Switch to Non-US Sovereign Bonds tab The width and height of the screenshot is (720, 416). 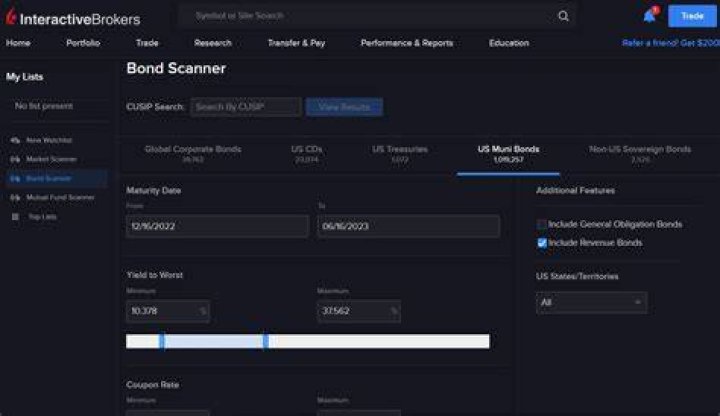(640, 154)
